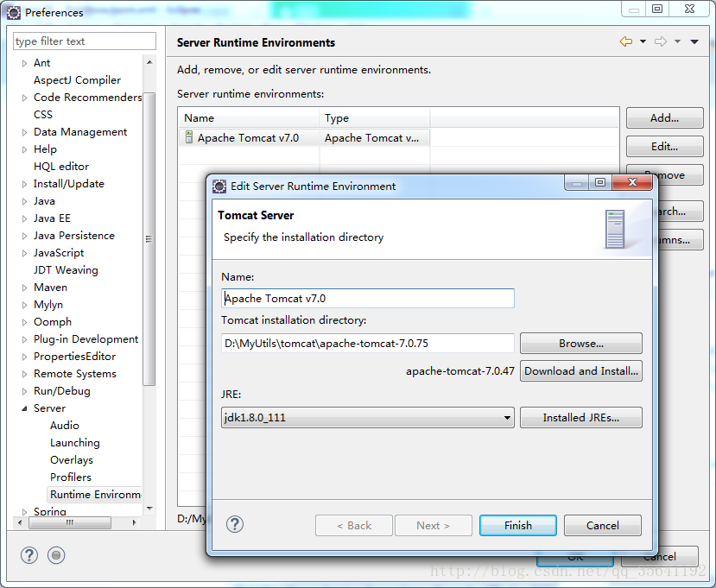Close the Edit Server Runtime Environment dialog

(x=632, y=182)
